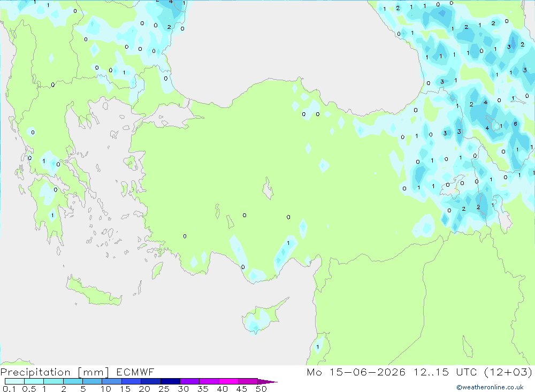This screenshot has height=392, width=535.
Task: Click the legend label "25"
Action: point(164,389)
